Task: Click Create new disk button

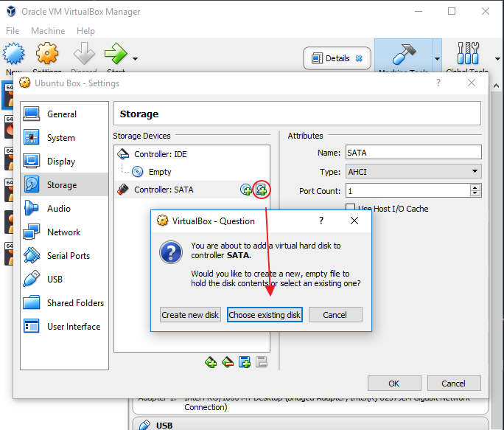Action: point(190,314)
